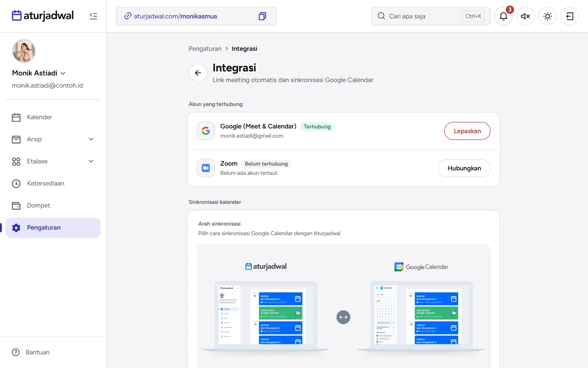Click the Arah sinkronisasi heading
Viewport: 588px width, 368px height.
click(x=219, y=224)
